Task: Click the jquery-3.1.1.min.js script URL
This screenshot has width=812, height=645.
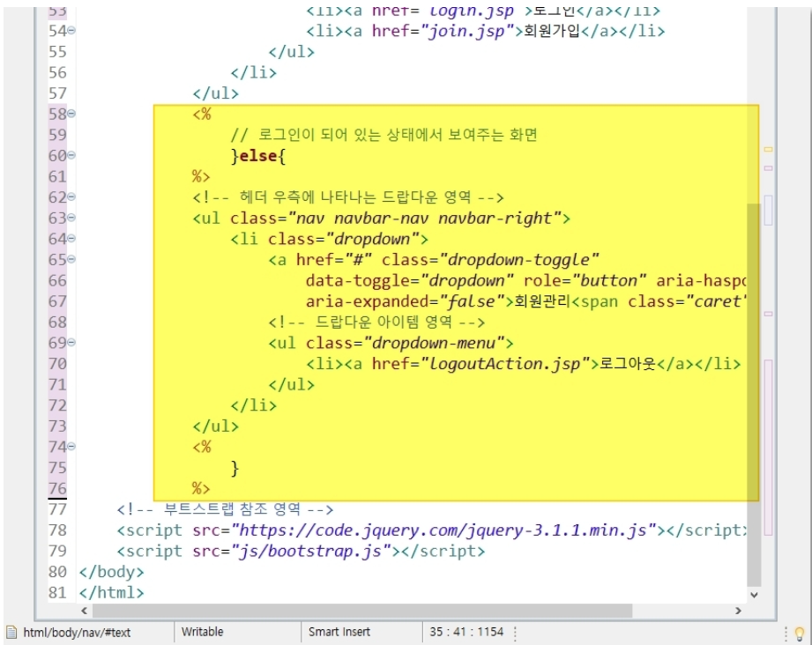Action: coord(443,530)
